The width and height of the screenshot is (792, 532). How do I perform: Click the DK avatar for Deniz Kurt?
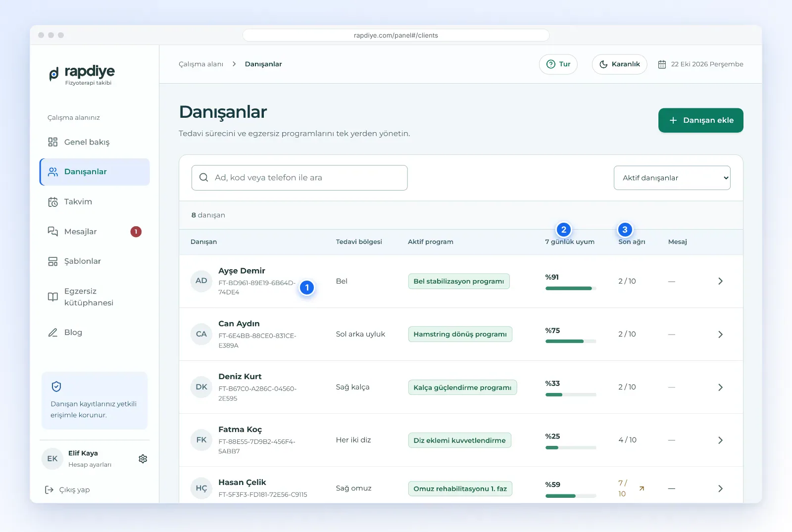(201, 387)
